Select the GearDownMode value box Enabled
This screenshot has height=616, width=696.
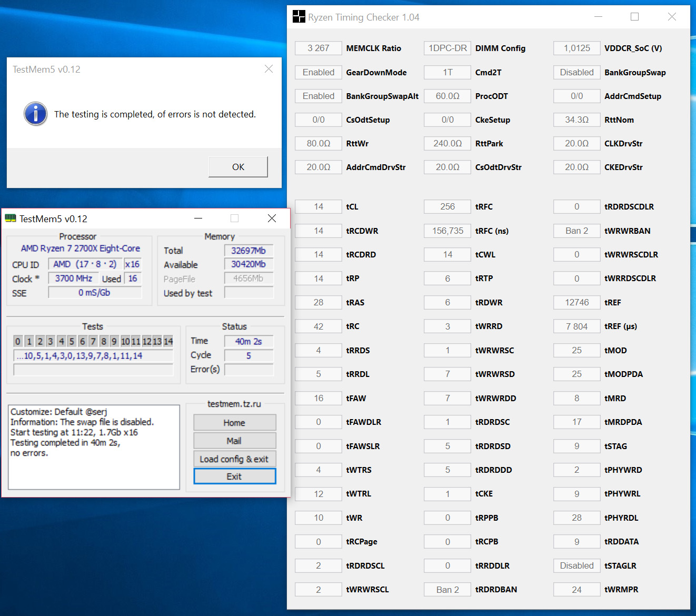pos(319,72)
